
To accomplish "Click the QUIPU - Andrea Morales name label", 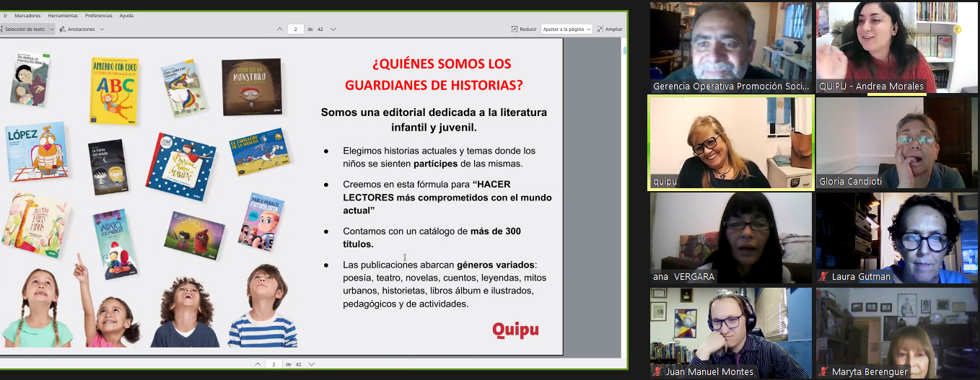I will tap(871, 86).
